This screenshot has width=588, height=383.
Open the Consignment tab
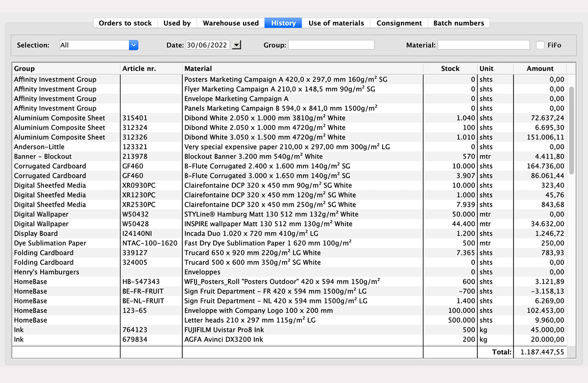coord(399,23)
